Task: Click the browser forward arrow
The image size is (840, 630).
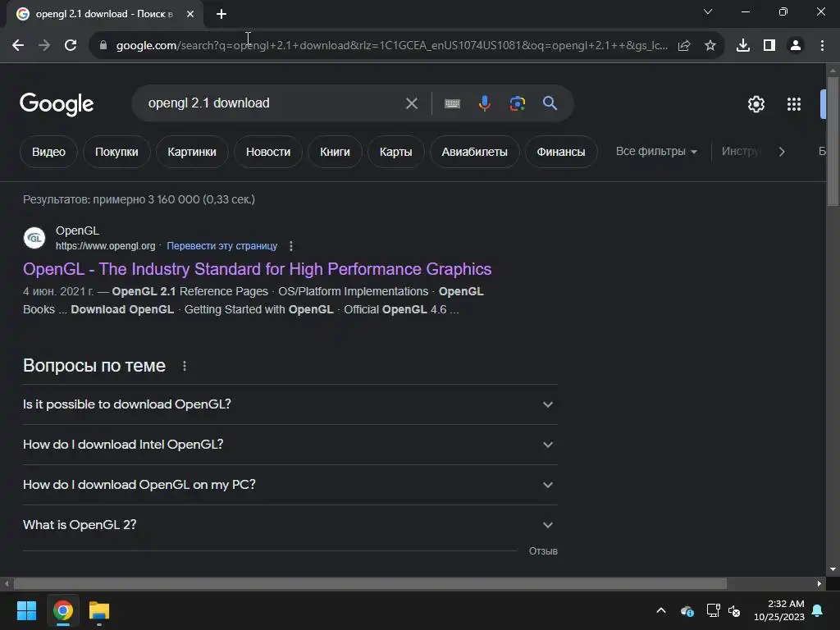Action: [44, 46]
